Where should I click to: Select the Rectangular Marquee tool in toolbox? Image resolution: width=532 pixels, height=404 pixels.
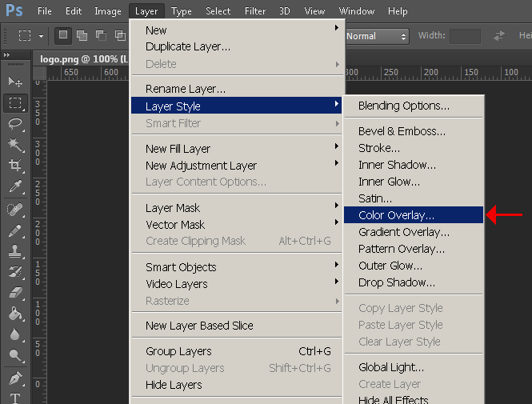pyautogui.click(x=15, y=102)
